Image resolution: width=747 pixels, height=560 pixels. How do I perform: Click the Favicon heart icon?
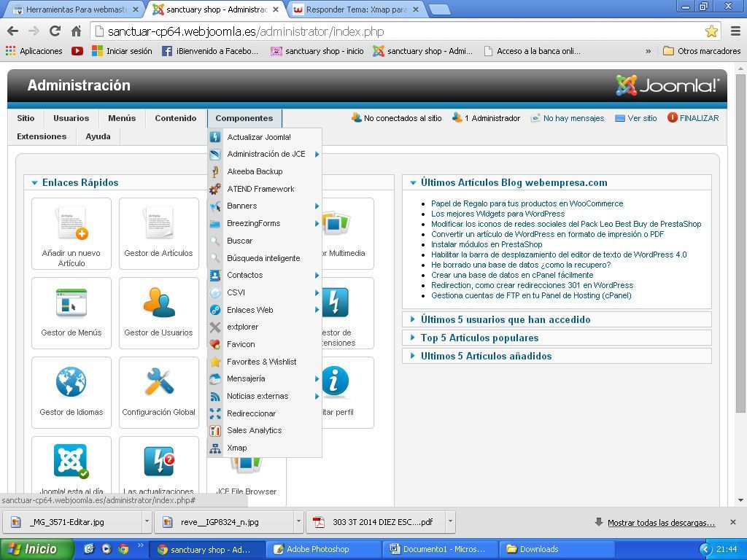215,344
